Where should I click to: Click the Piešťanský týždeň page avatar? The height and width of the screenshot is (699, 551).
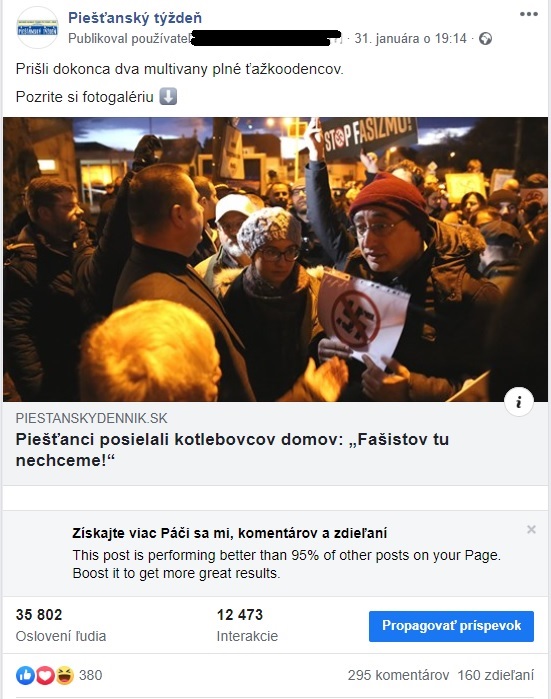pos(37,27)
